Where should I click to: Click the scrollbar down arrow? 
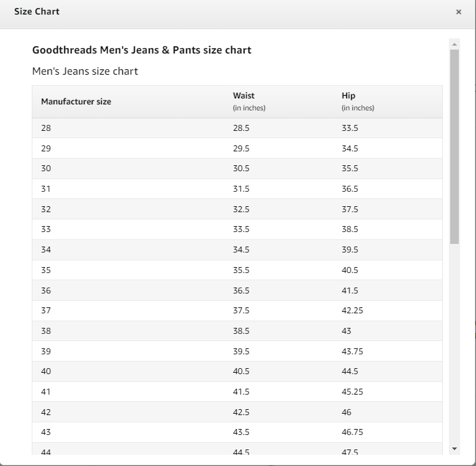[454, 449]
